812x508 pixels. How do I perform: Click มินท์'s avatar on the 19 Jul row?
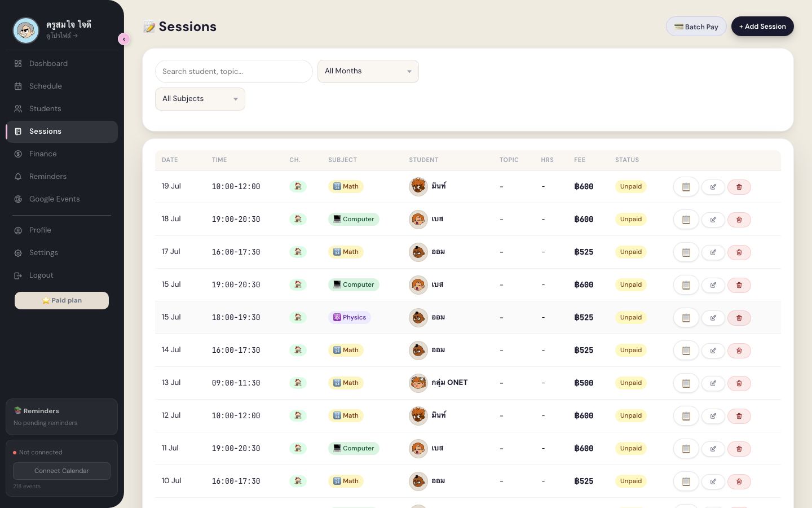418,186
